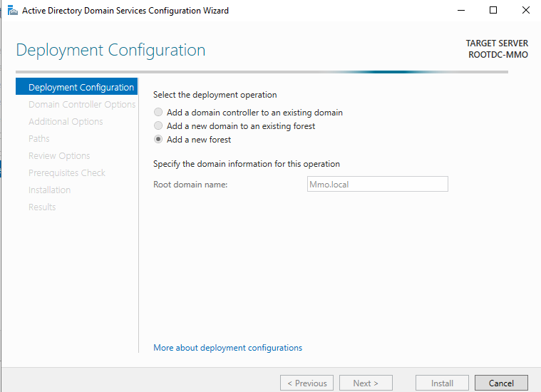Screen dimensions: 541x392
Task: Click the Previous button
Action: point(306,383)
